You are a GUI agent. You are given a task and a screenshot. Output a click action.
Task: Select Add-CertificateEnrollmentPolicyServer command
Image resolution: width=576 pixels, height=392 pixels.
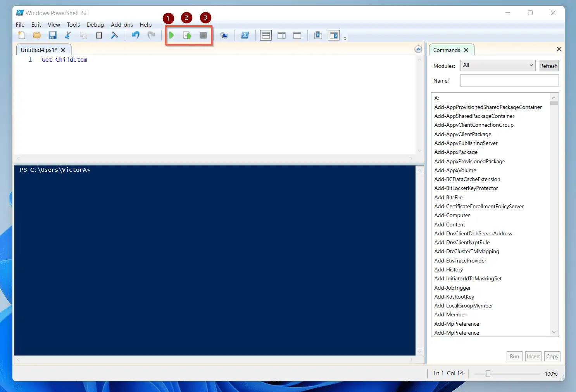click(479, 206)
